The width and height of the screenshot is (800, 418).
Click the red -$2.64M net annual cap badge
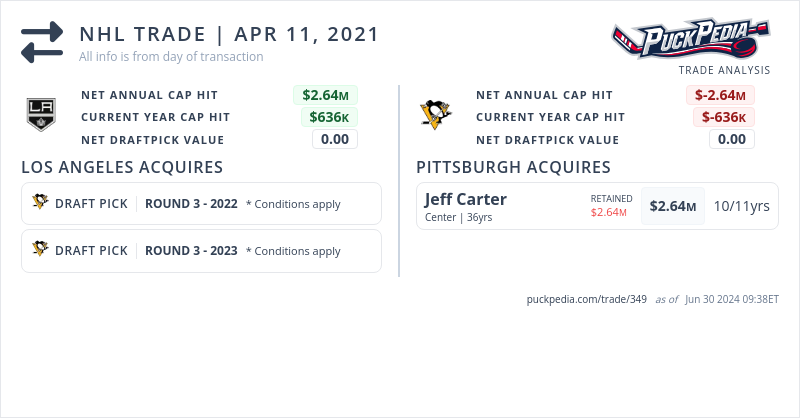pos(720,95)
